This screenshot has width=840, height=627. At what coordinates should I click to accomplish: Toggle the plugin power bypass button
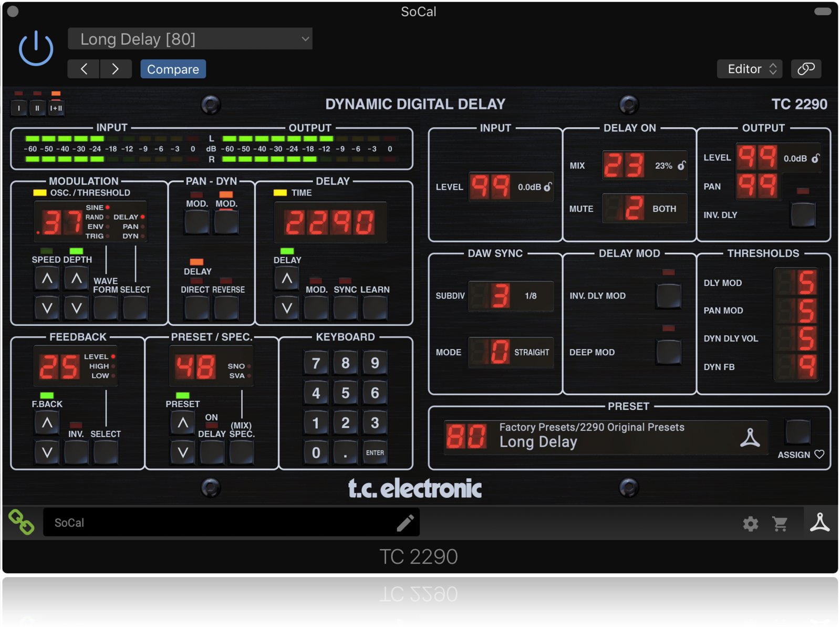click(36, 49)
